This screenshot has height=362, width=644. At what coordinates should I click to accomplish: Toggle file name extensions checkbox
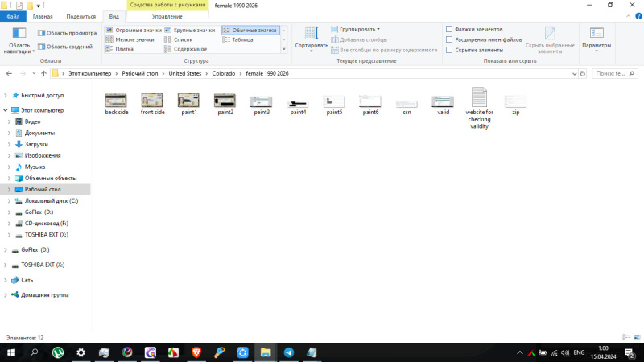[449, 39]
